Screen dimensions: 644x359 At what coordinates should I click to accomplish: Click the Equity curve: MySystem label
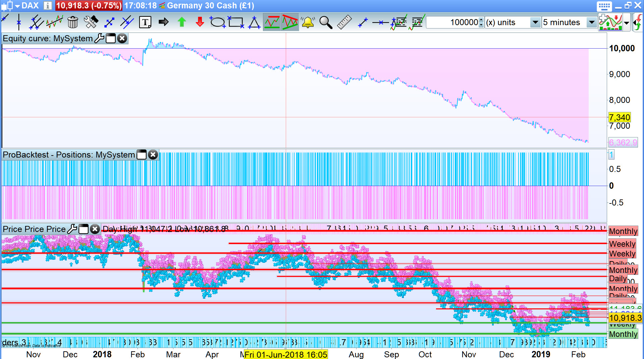tap(48, 39)
